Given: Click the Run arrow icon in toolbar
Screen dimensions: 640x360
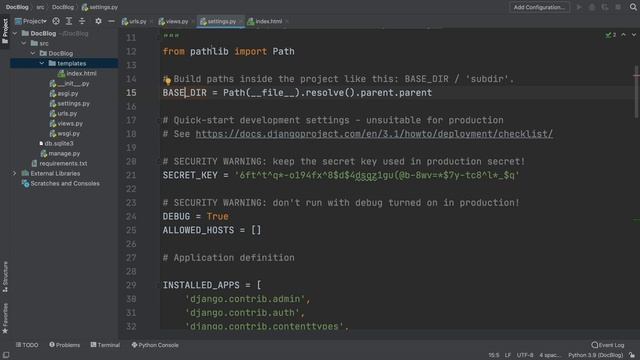Looking at the screenshot, I should [x=579, y=7].
